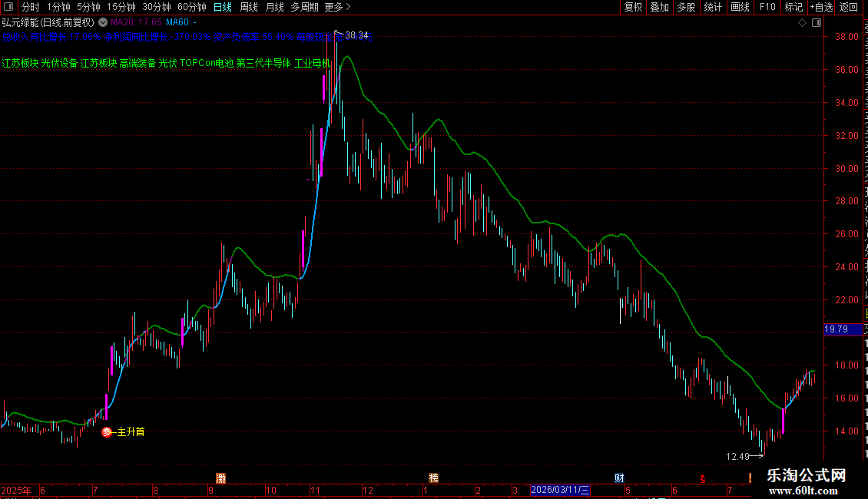Click the red $ marker on timeline

[x=703, y=478]
